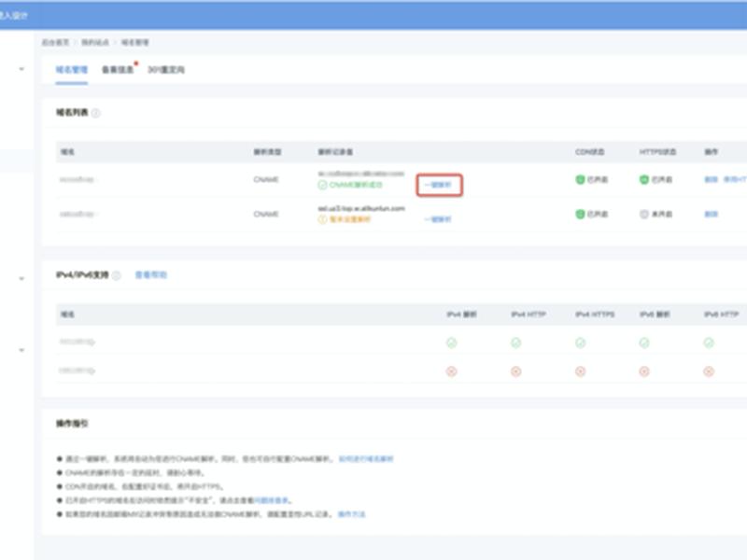
Task: Click the green check under IPv4 HTTPS
Action: [x=580, y=343]
